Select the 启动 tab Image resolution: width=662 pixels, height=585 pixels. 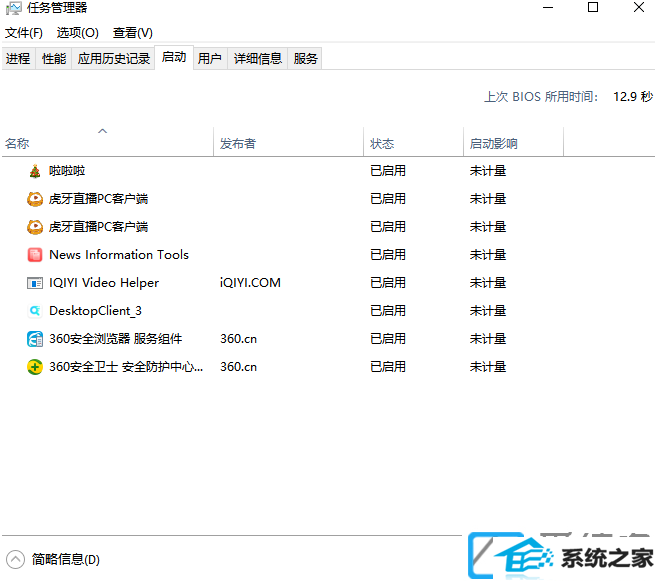(x=174, y=57)
